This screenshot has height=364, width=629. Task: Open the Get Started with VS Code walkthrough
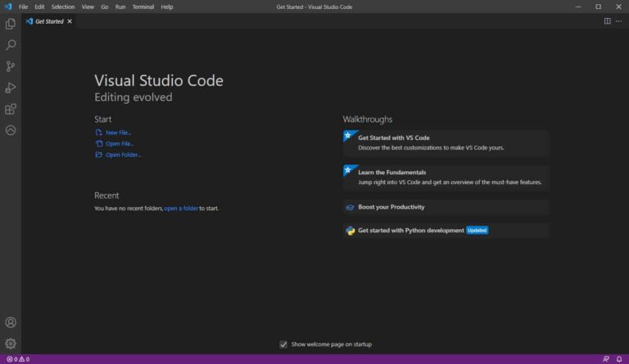tap(446, 143)
